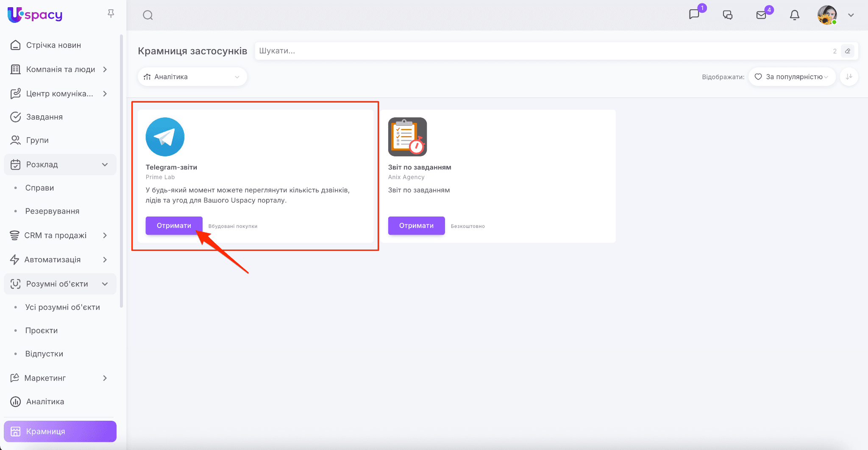Open the Аналітика category dropdown

192,77
